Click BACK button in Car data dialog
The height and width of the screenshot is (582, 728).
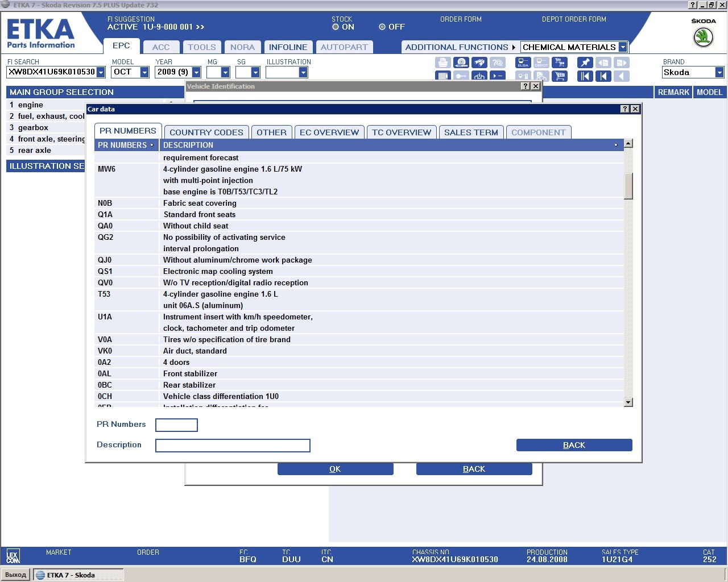574,445
